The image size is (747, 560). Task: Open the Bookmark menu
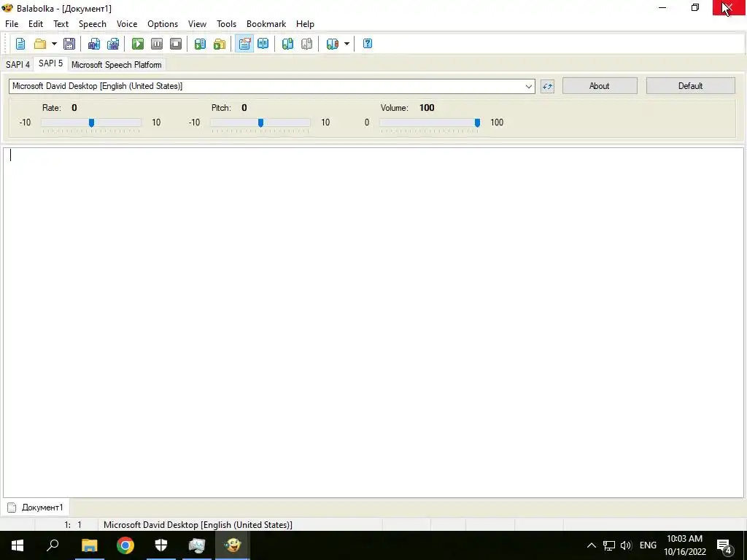266,24
